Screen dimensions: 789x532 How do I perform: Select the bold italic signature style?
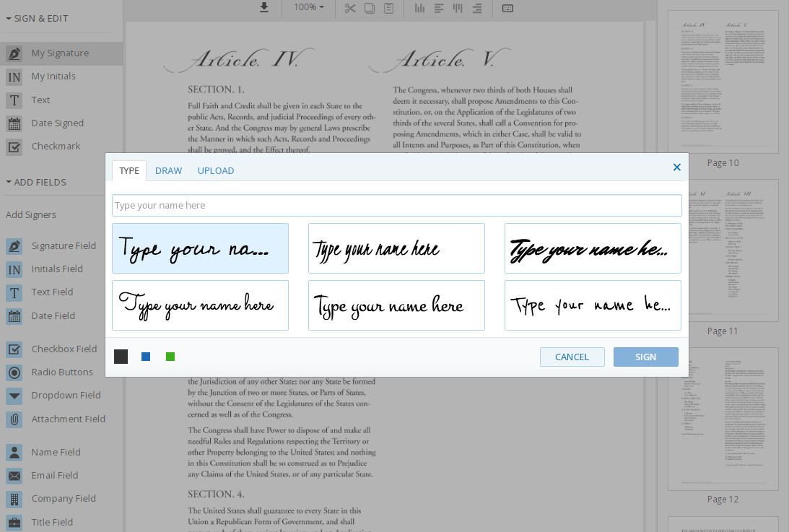click(593, 248)
